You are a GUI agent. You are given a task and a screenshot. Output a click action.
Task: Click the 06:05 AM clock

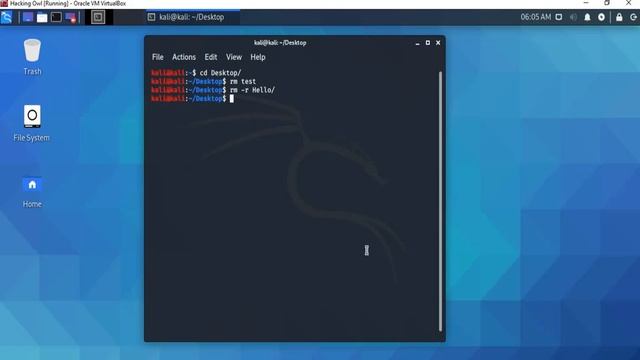tap(536, 17)
